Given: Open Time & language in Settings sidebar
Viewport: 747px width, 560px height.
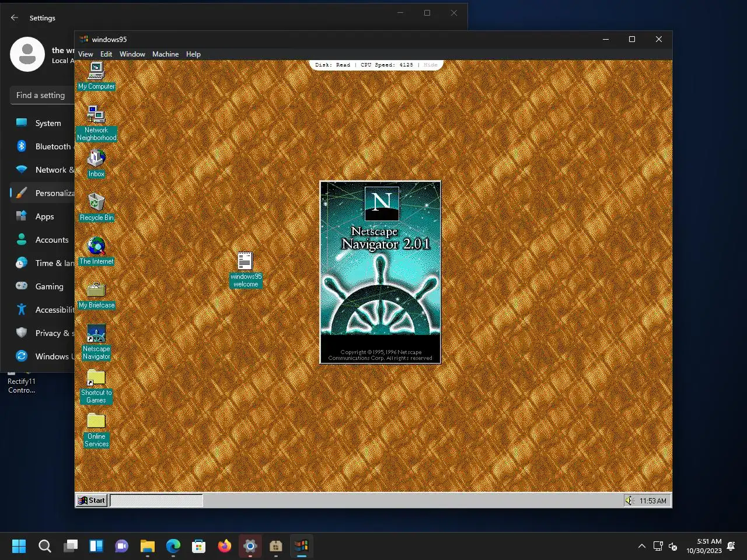Looking at the screenshot, I should 42,263.
